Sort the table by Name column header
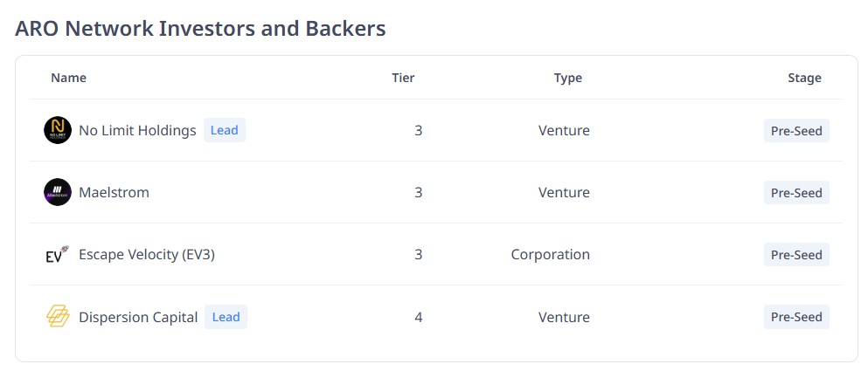868x378 pixels. [x=68, y=78]
